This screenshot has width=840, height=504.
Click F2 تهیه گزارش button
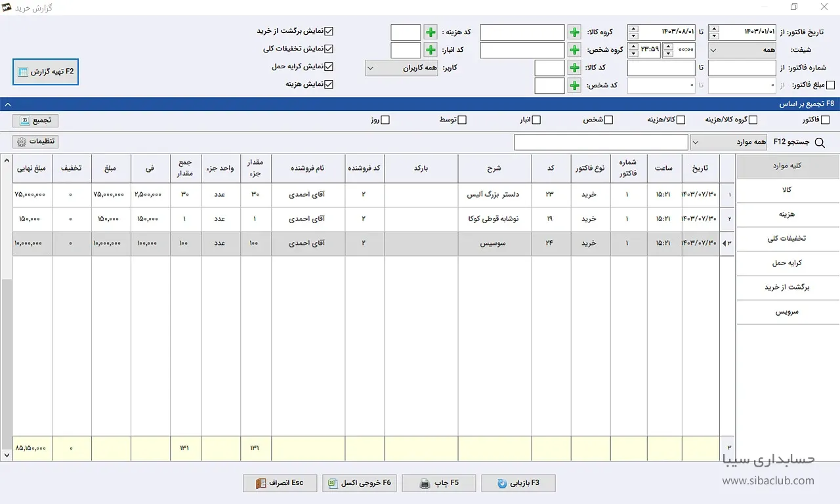(x=46, y=72)
